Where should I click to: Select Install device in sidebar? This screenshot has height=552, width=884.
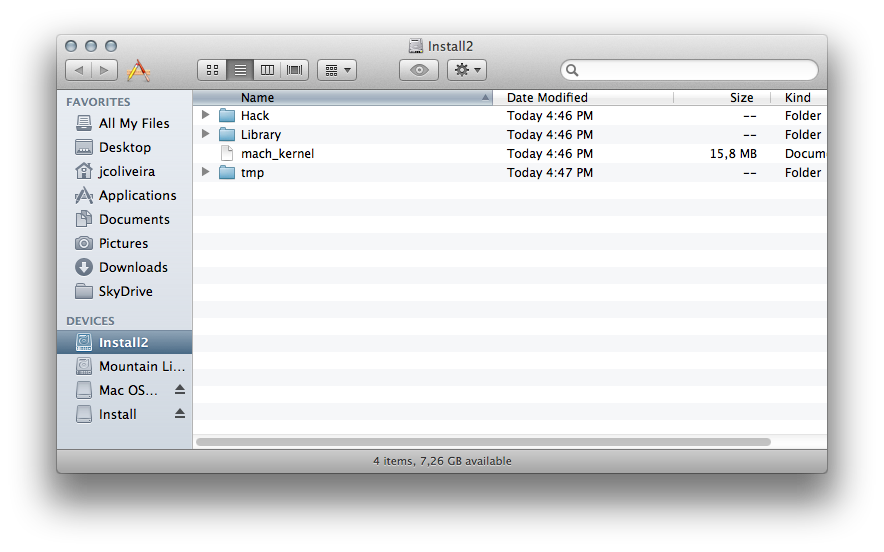coord(125,414)
